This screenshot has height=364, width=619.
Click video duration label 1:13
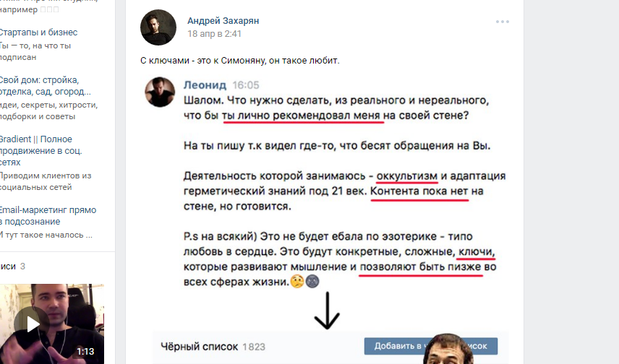(x=85, y=352)
